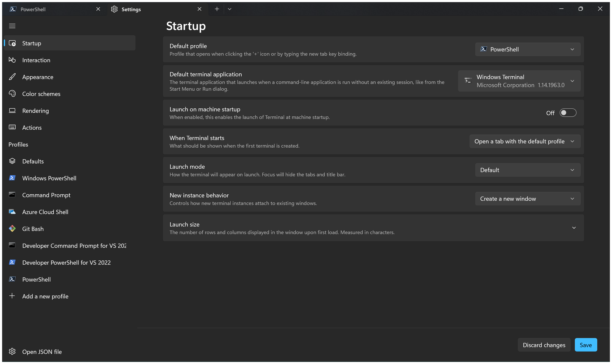Open the Rendering settings section
This screenshot has width=612, height=364.
[x=35, y=111]
